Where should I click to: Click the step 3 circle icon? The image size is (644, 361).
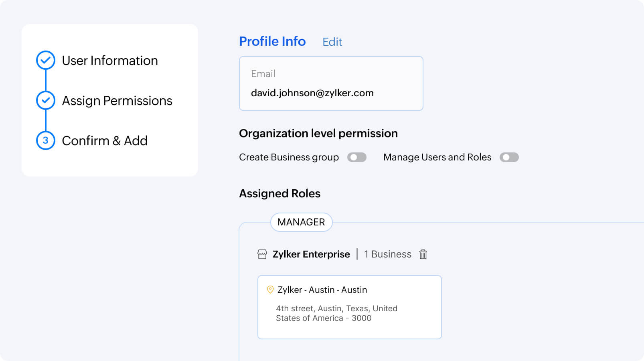[x=46, y=140]
